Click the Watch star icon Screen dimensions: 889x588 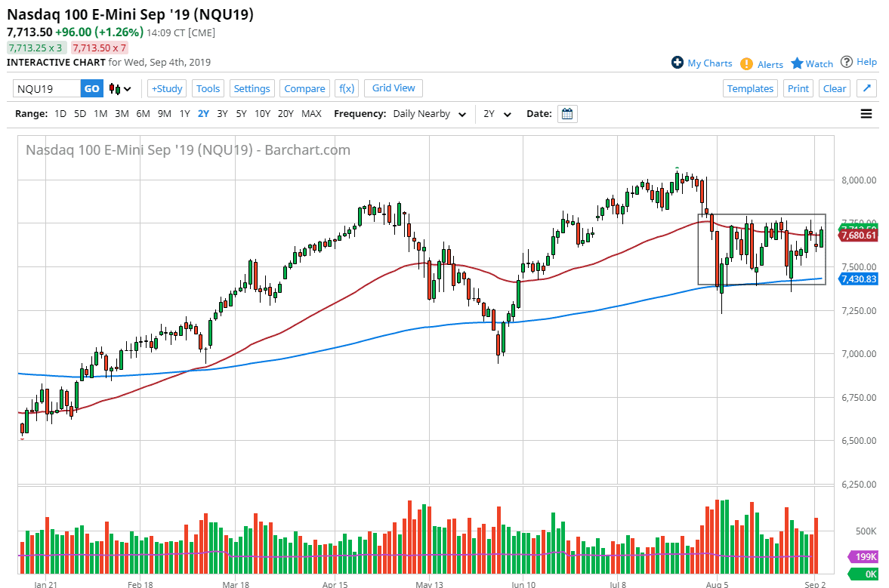[x=797, y=63]
